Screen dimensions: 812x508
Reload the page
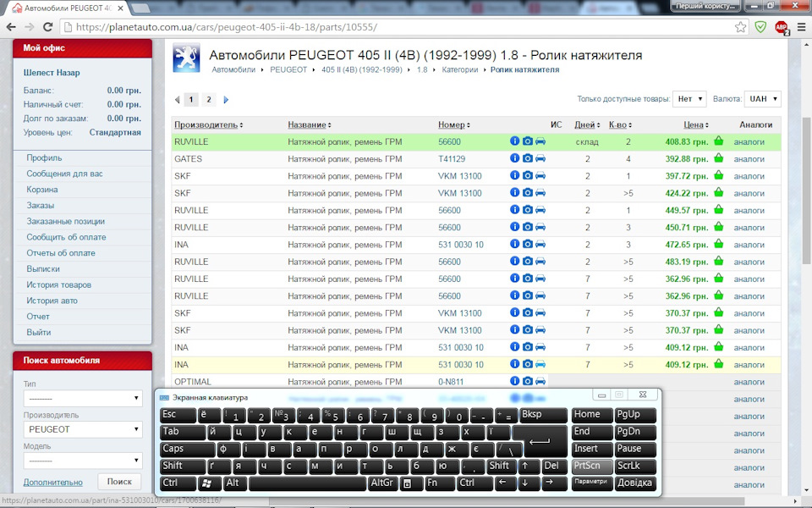pyautogui.click(x=47, y=27)
